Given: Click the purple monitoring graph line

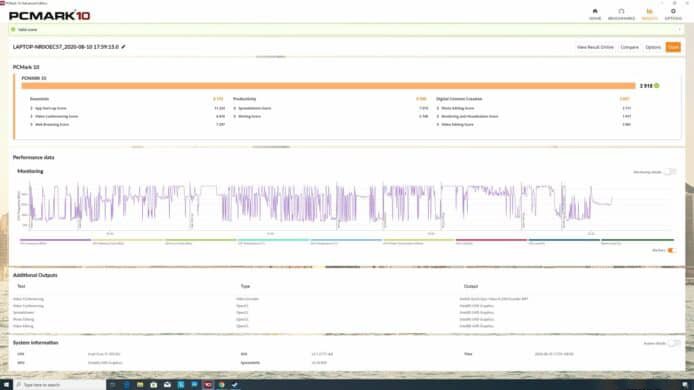Looking at the screenshot, I should [321, 204].
